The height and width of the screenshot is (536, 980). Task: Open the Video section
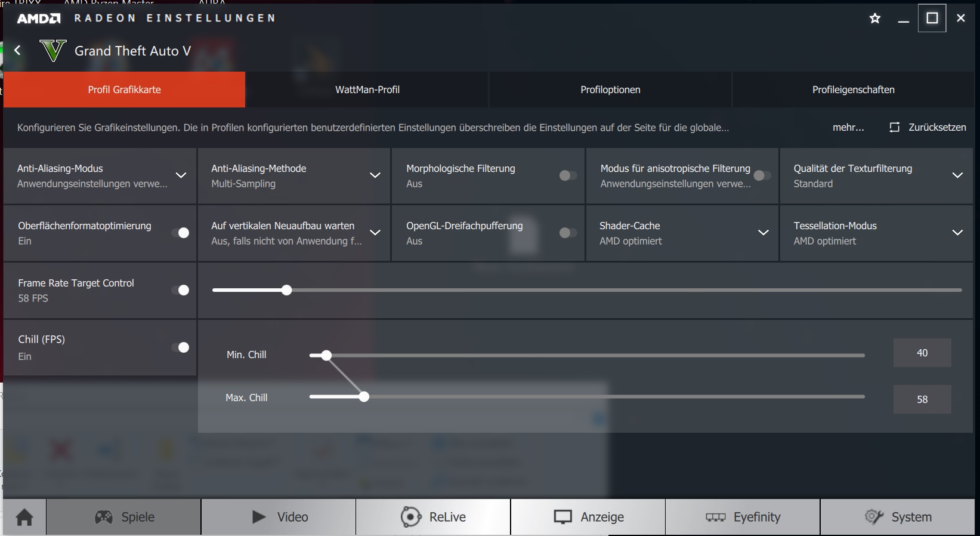point(279,517)
